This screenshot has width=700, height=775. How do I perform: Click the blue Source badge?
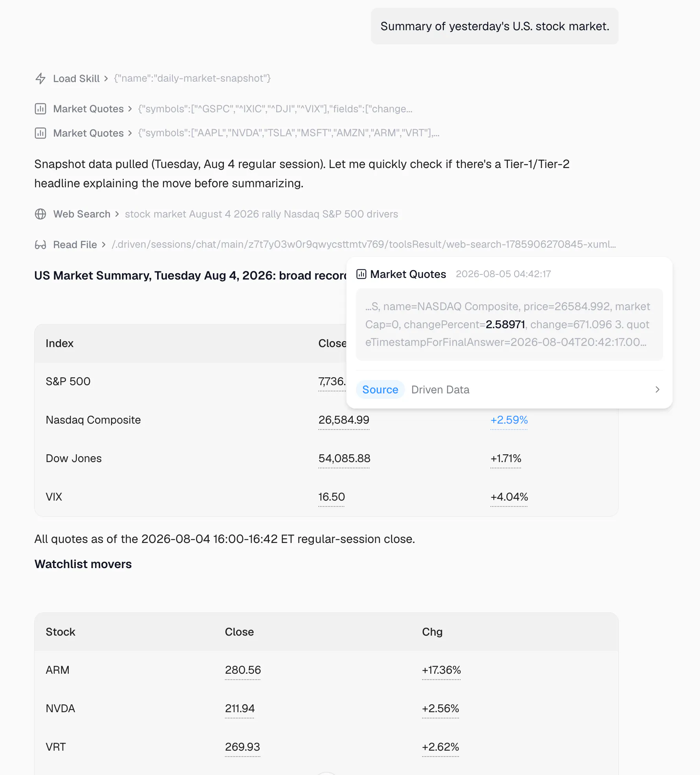[x=380, y=389]
